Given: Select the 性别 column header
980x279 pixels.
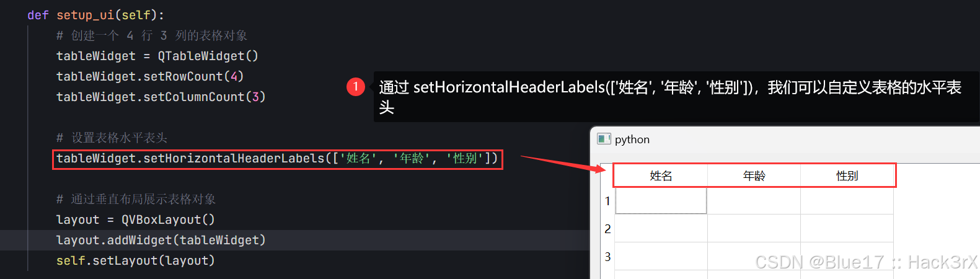Looking at the screenshot, I should pos(847,175).
